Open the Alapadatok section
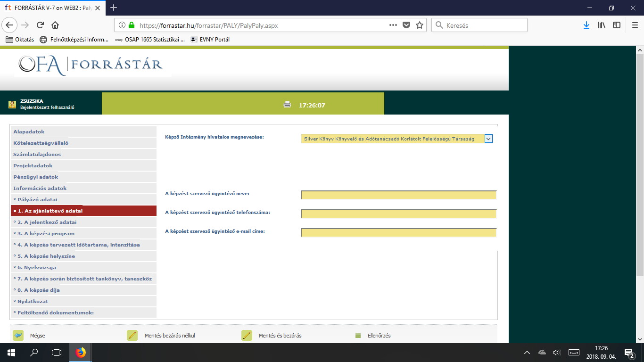The width and height of the screenshot is (644, 362). pyautogui.click(x=83, y=132)
